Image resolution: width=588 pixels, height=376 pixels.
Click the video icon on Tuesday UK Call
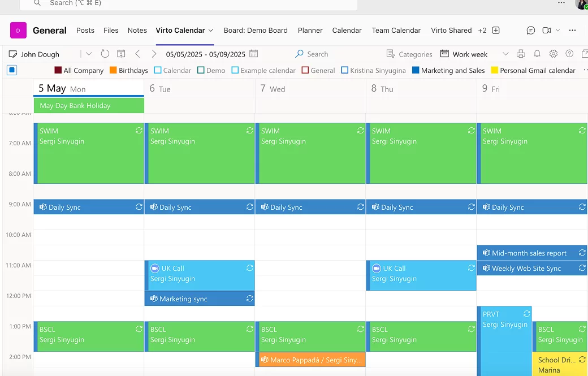(x=155, y=269)
